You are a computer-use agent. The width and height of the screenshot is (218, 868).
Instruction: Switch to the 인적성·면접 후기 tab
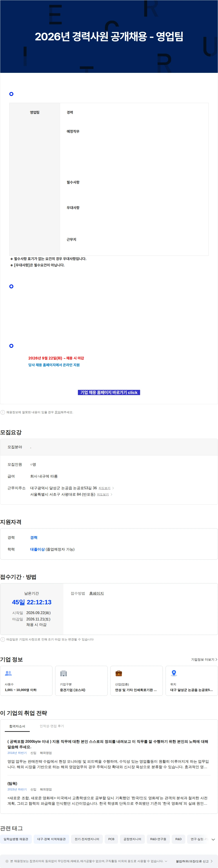(x=52, y=726)
